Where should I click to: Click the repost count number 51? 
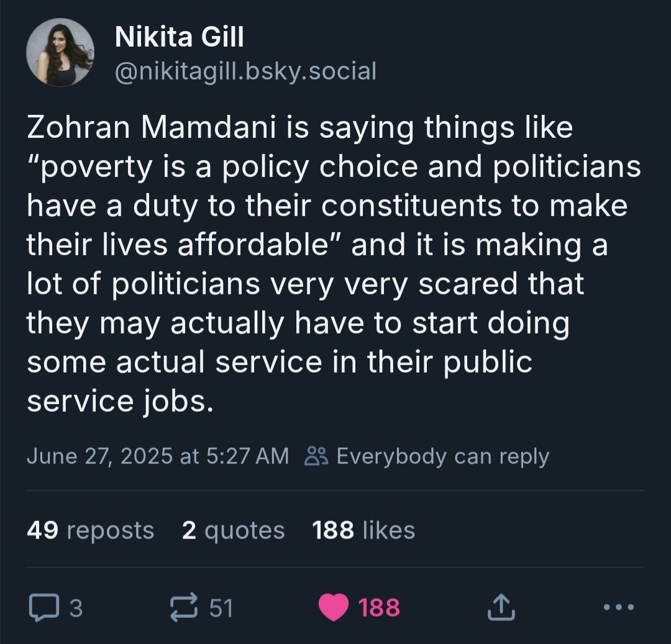coord(221,607)
